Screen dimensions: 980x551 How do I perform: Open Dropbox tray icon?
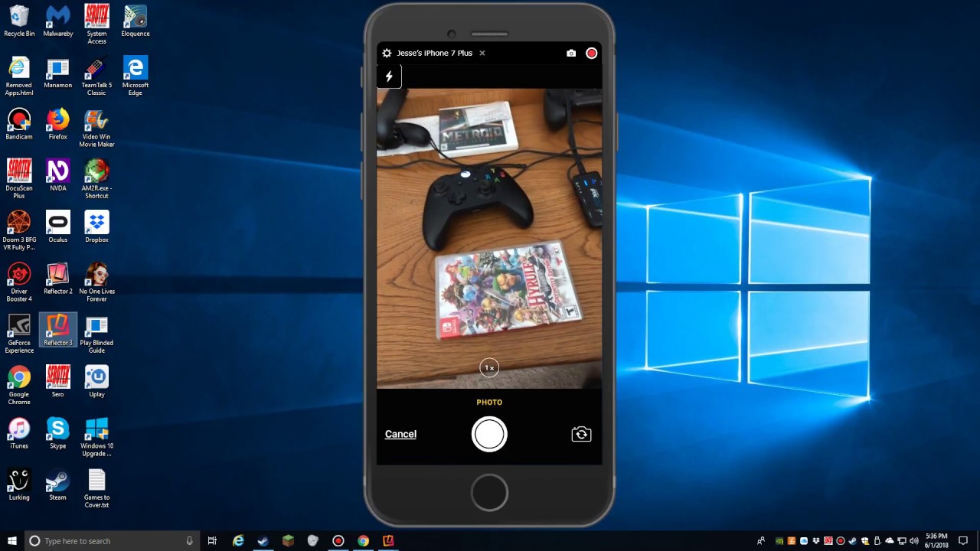(x=816, y=540)
